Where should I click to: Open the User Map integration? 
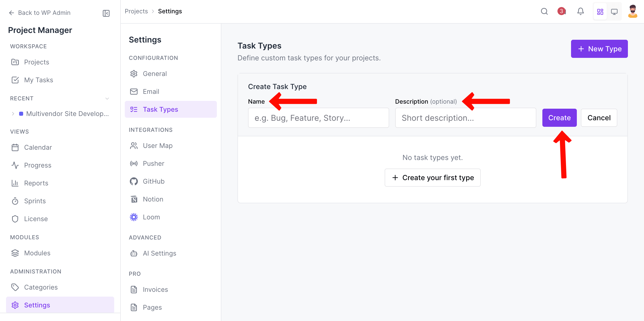coord(157,145)
